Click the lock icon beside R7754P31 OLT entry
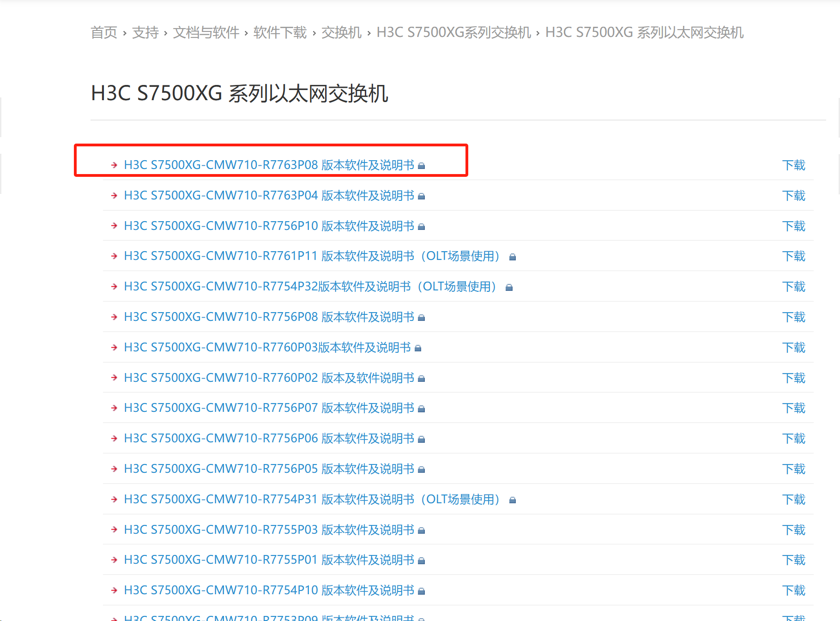This screenshot has height=621, width=840. tap(513, 500)
